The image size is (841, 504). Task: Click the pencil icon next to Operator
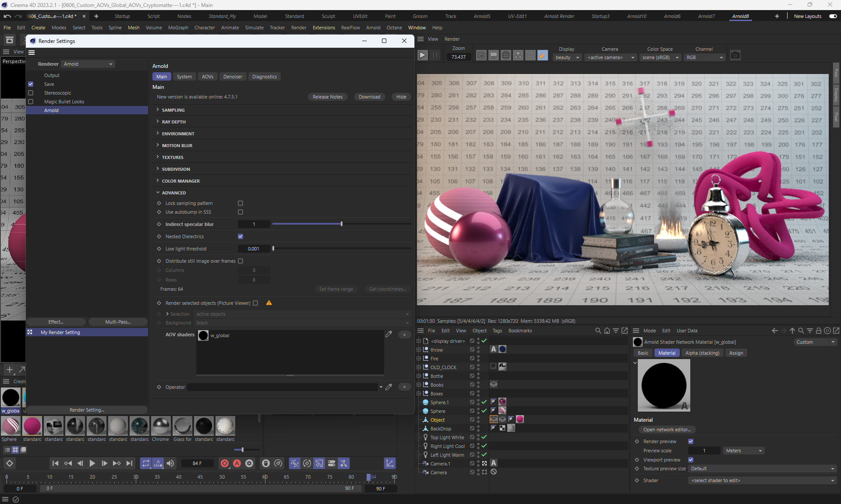point(389,387)
